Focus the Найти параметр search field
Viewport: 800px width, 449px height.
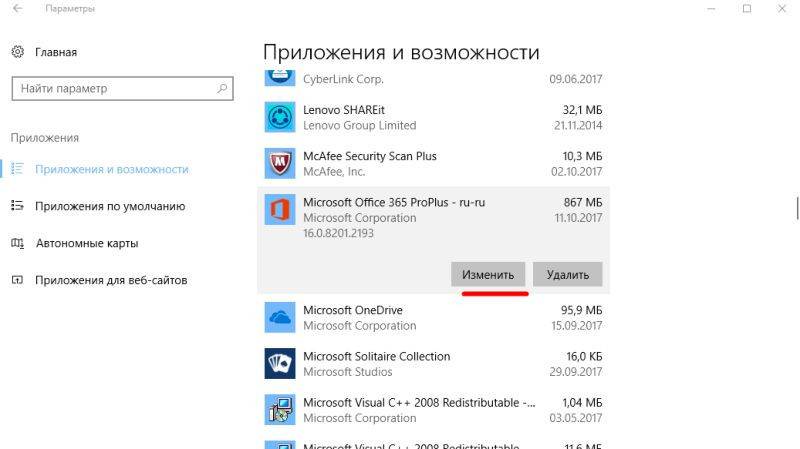(110, 89)
